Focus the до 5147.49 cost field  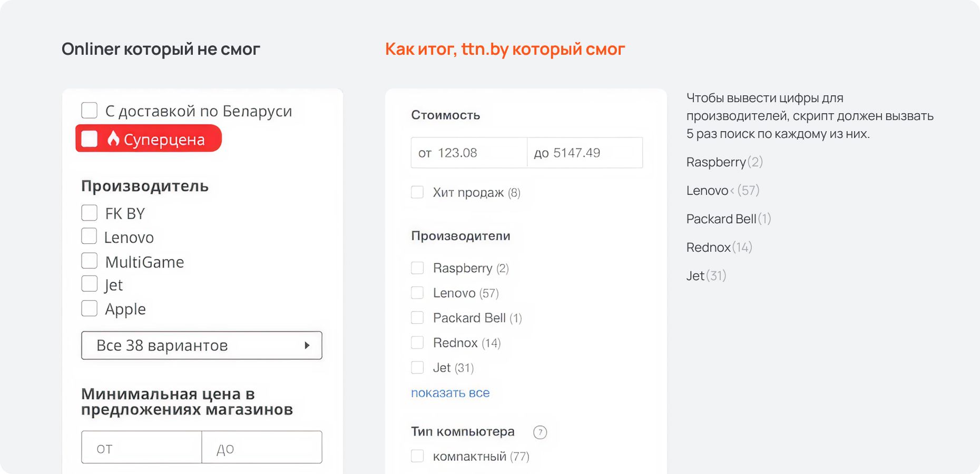[585, 153]
